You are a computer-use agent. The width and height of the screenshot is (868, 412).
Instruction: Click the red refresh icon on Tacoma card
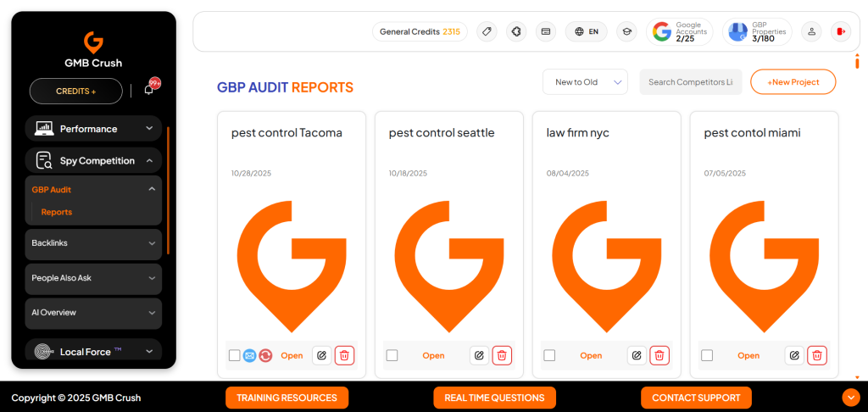coord(265,355)
